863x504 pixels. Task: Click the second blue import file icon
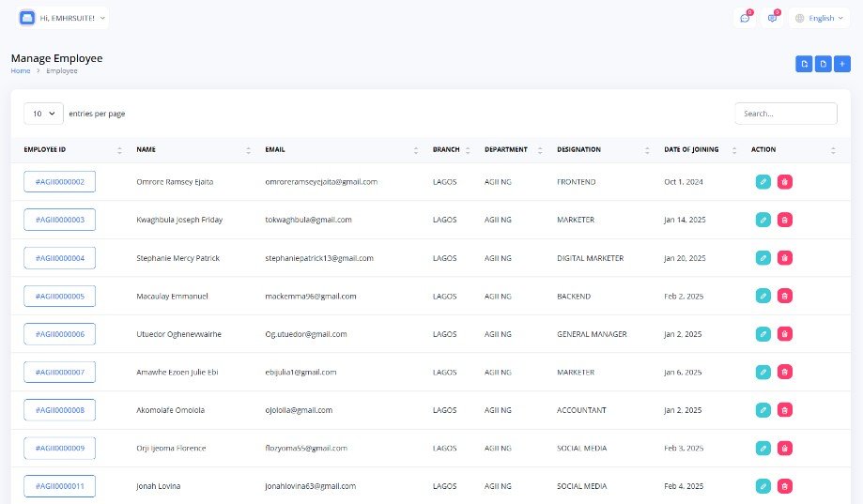823,64
